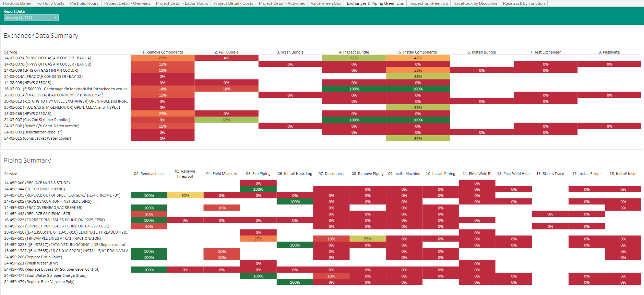Screen dimensions: 644x295
Task: Click the 63% Pull Bundle cell
Action: [226, 120]
